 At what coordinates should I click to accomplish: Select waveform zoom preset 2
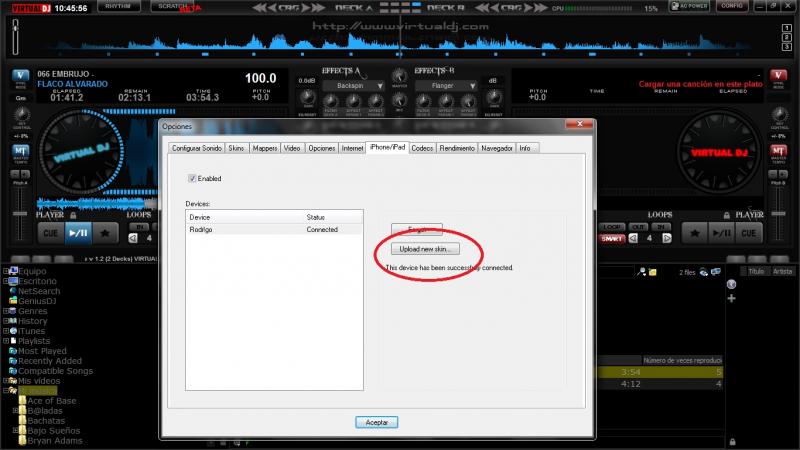786,38
